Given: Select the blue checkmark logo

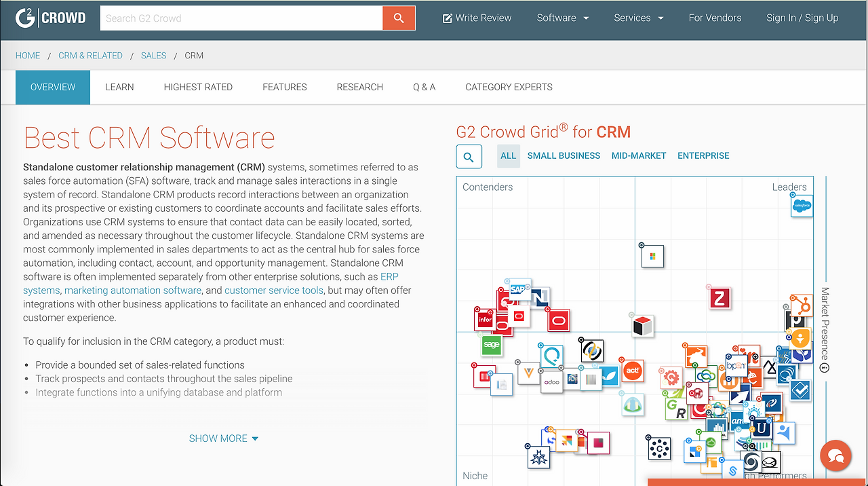Looking at the screenshot, I should [x=800, y=390].
